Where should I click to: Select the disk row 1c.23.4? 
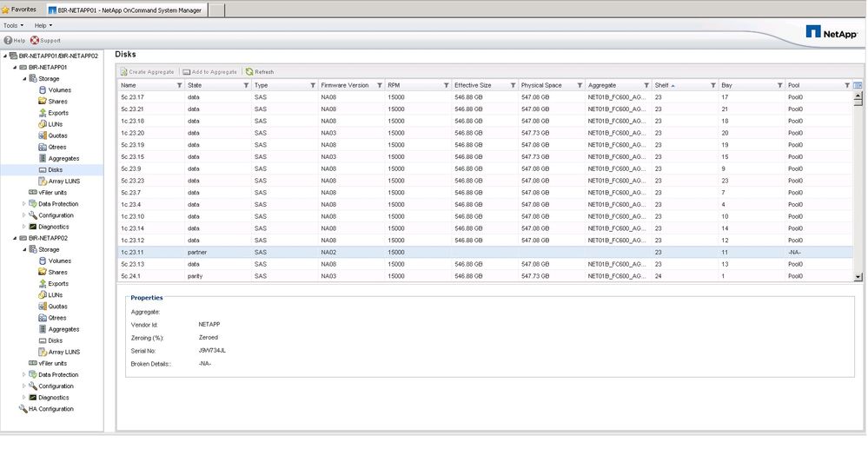coord(484,205)
